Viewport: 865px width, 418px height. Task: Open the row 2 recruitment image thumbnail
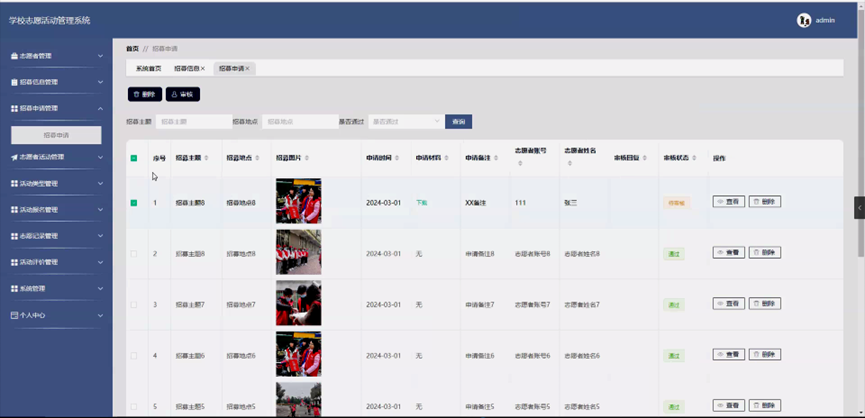click(298, 252)
